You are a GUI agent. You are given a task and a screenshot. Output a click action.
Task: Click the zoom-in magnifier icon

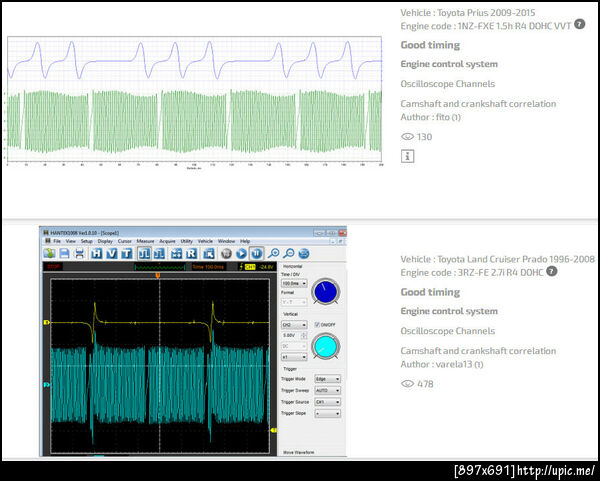tap(274, 253)
